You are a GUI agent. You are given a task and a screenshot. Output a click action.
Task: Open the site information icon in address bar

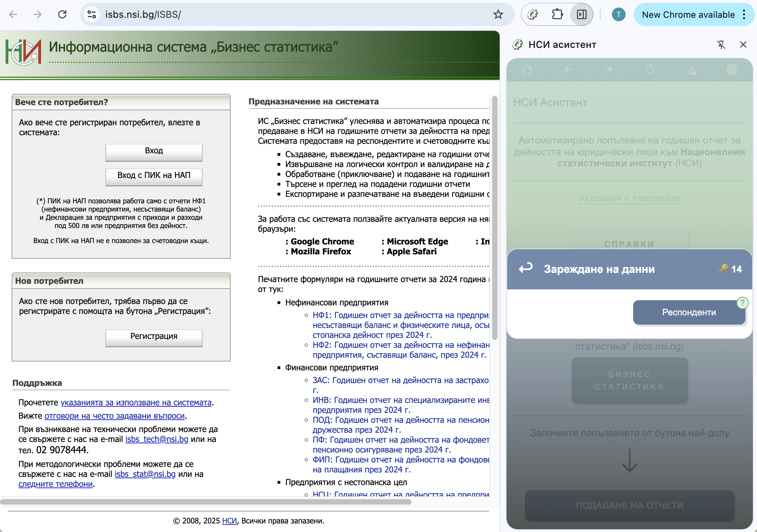(92, 14)
